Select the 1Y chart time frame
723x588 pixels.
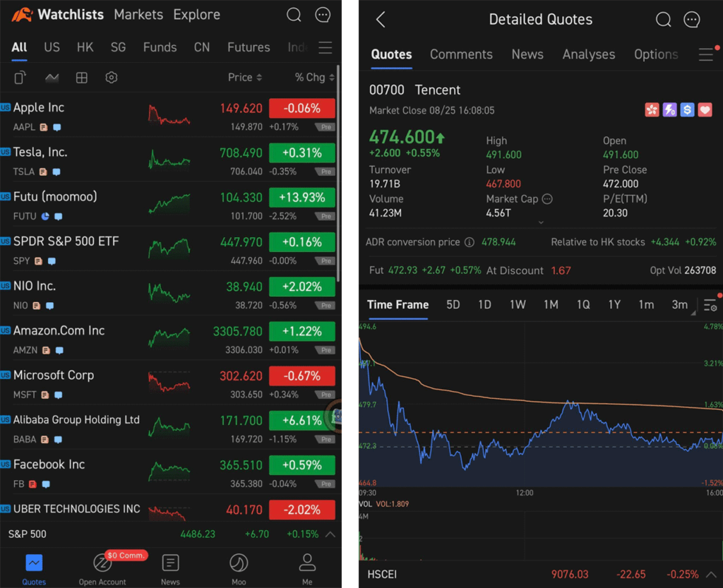coord(614,305)
